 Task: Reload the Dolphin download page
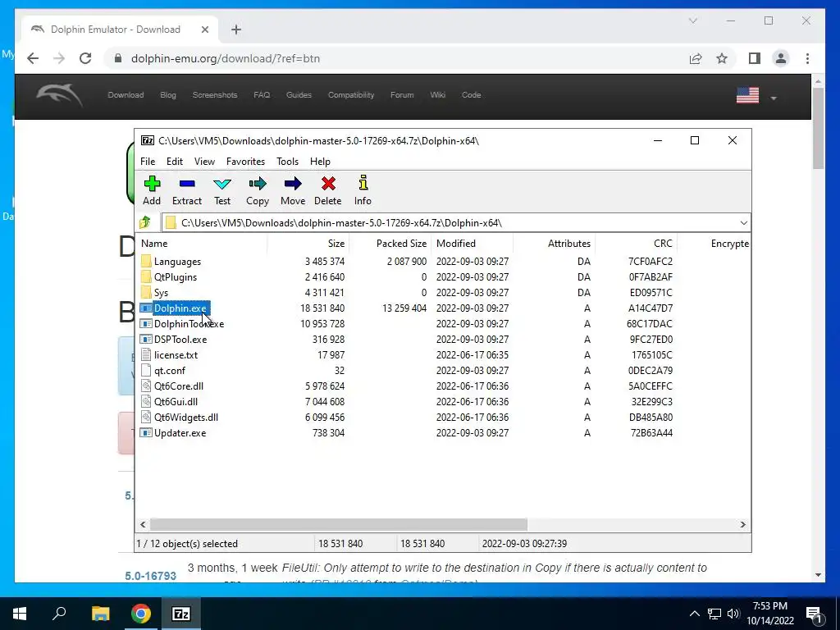[x=85, y=58]
